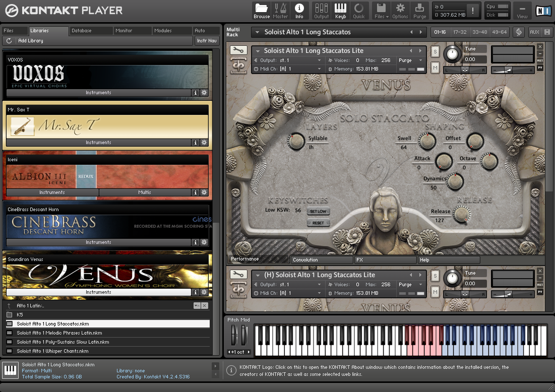Adjust the Release knob

tap(462, 214)
